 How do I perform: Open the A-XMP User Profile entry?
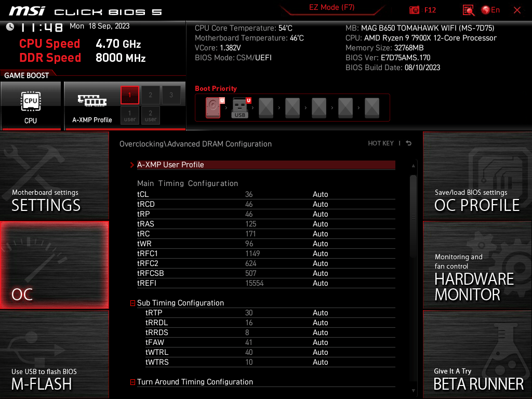266,165
